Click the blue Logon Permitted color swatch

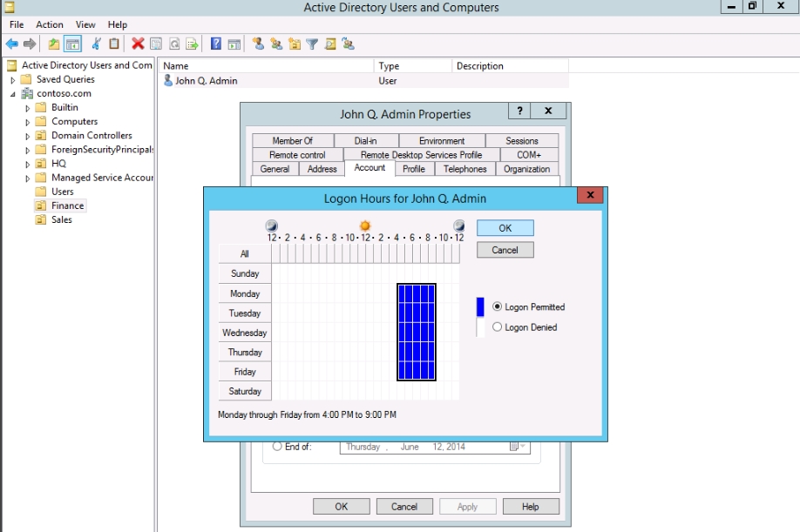pos(480,306)
